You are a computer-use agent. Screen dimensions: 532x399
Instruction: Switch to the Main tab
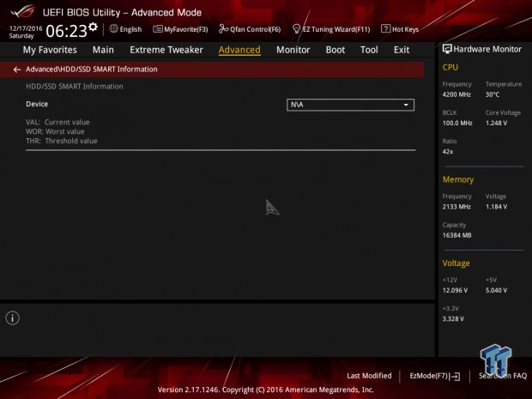pyautogui.click(x=103, y=50)
